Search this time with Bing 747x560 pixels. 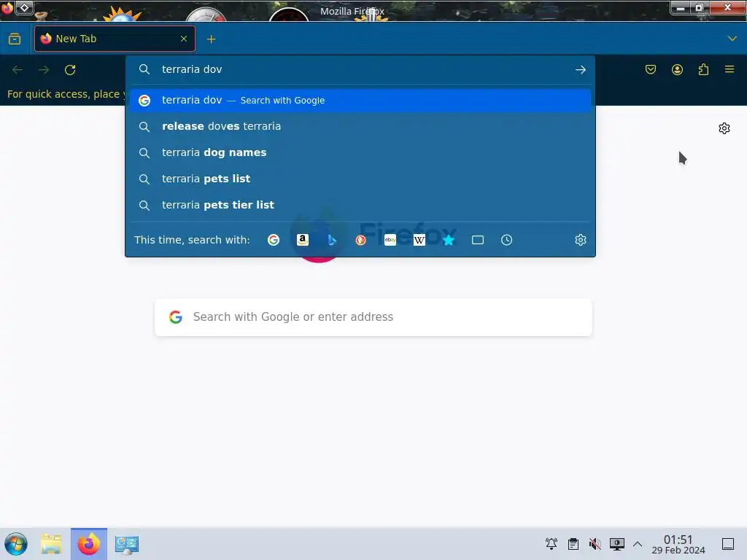(332, 240)
